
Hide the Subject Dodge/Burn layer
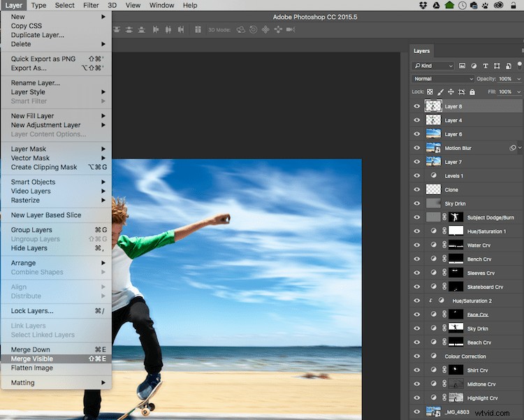click(416, 217)
